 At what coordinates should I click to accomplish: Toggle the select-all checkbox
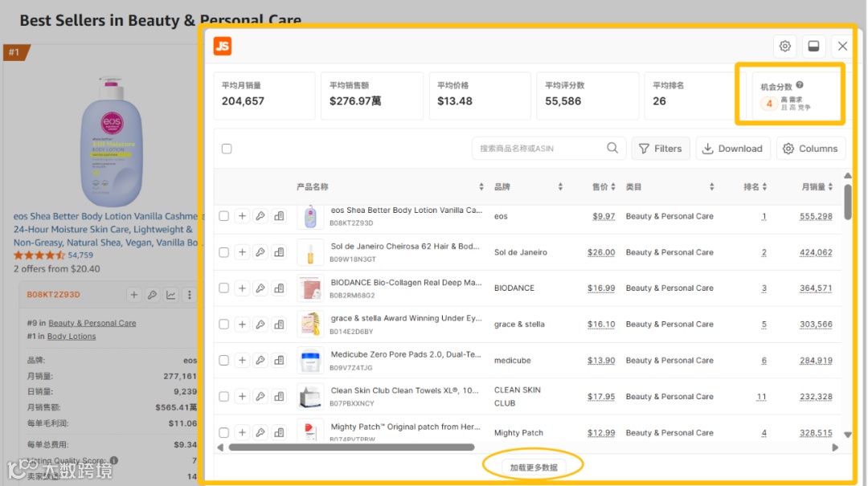click(x=227, y=149)
